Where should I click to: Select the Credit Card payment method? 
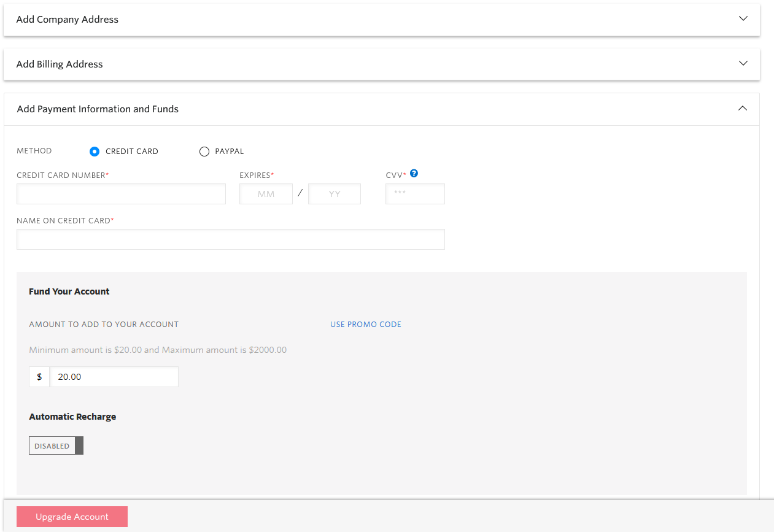(95, 152)
